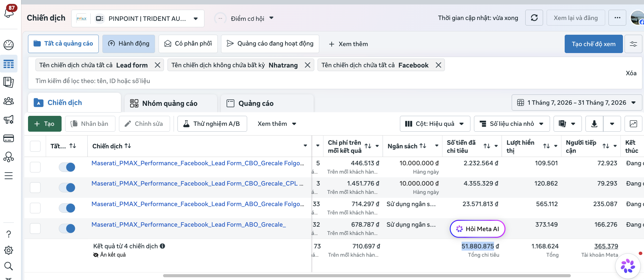Open the Meta AI floating assistant icon
Image resolution: width=644 pixels, height=280 pixels.
628,266
